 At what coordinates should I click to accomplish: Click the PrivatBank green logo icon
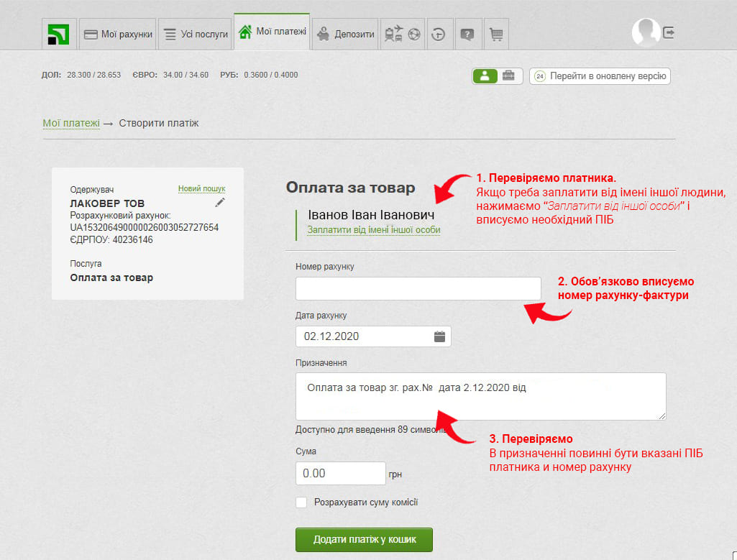click(x=58, y=34)
